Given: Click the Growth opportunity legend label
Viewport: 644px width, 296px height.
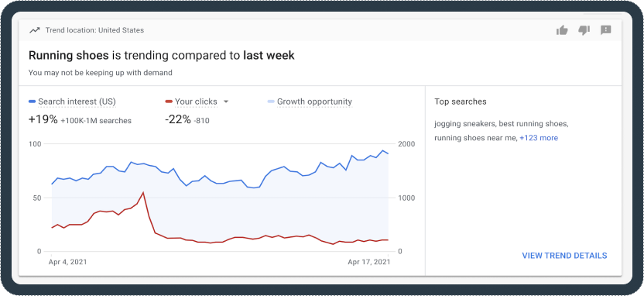Looking at the screenshot, I should click(314, 102).
